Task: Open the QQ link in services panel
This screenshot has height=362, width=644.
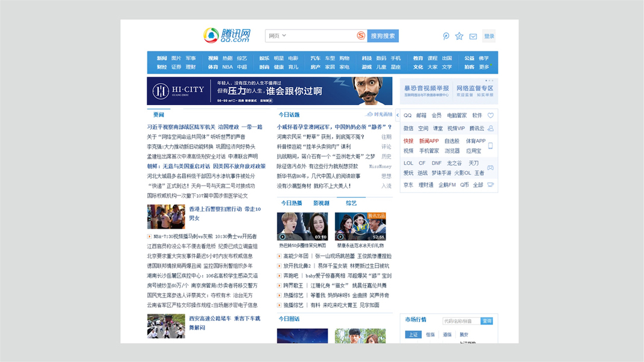Action: (407, 115)
